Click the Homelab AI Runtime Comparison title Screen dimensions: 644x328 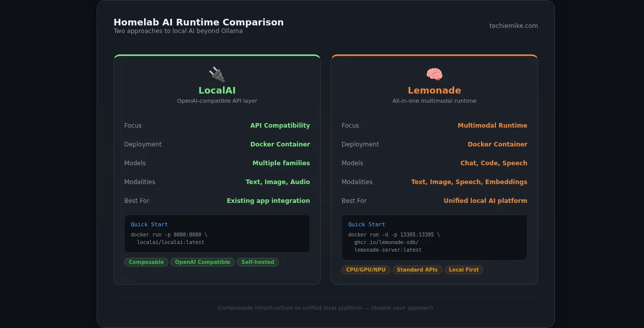click(199, 22)
